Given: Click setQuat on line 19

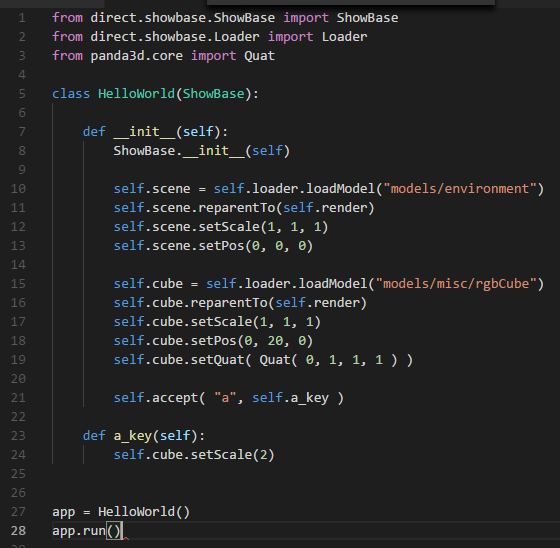Looking at the screenshot, I should click(217, 360).
